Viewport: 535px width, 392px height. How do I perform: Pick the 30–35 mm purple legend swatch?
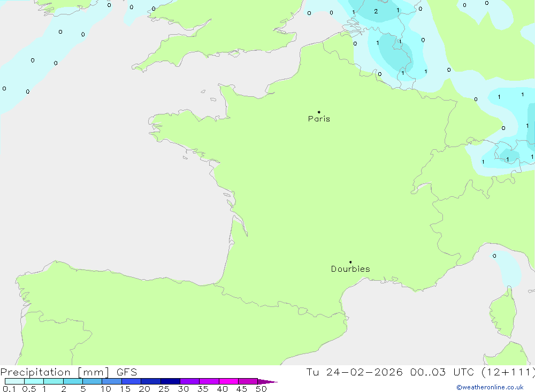(190, 381)
